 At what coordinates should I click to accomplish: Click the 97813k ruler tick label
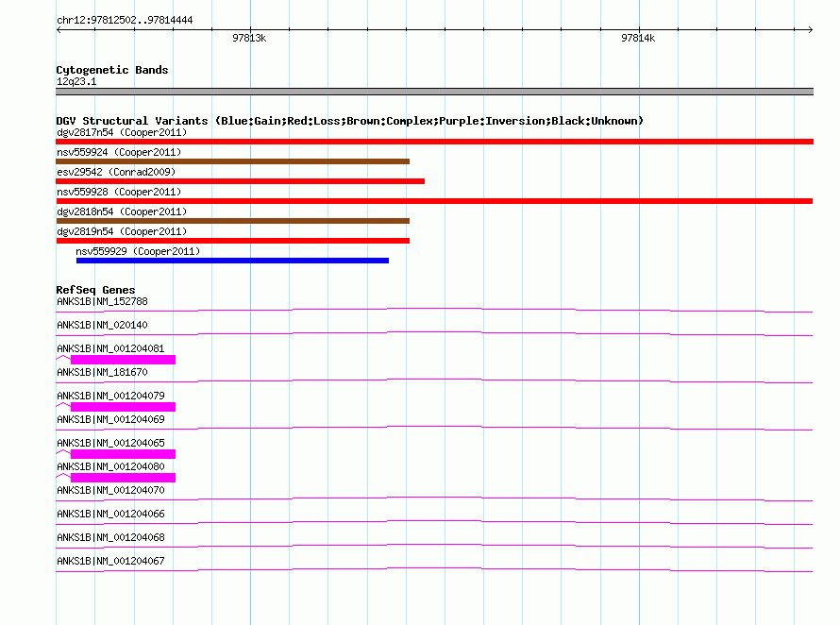point(249,38)
